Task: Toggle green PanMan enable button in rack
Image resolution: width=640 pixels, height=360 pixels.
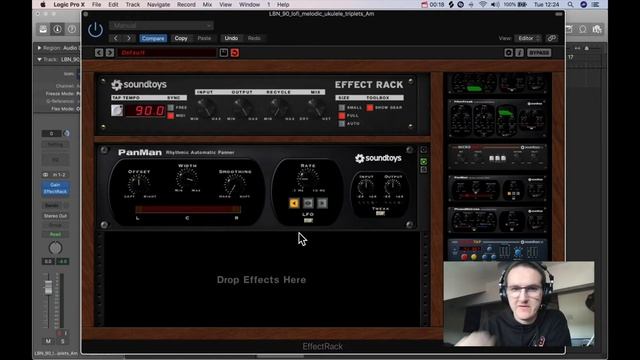Action: coord(424,162)
